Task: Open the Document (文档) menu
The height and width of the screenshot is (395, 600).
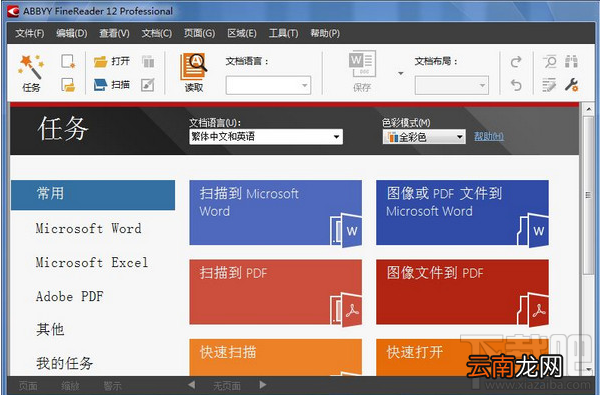Action: 157,33
